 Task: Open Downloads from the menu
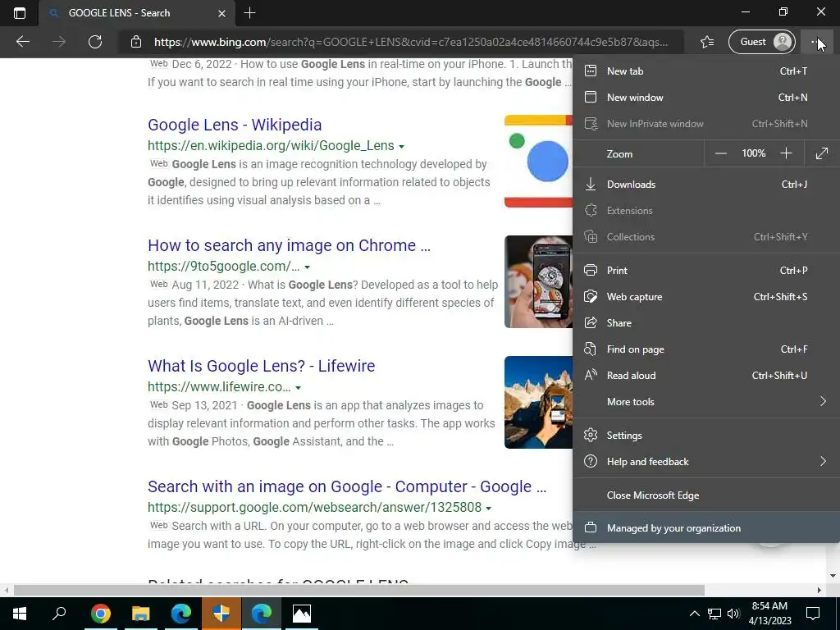tap(706, 185)
